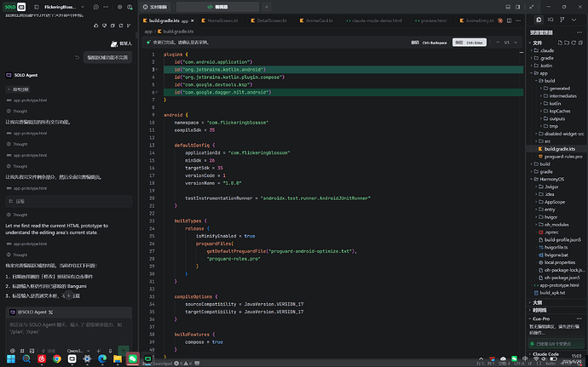Undo the user chat message

click(x=77, y=57)
